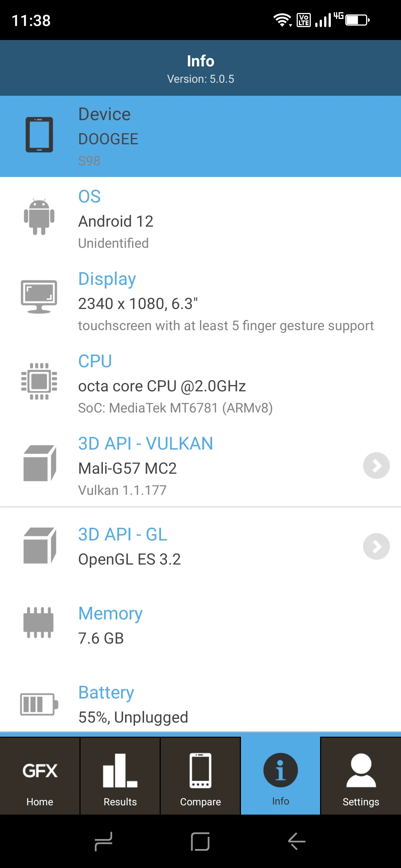Select the Info tab
Screen dimensions: 401x868
click(280, 777)
